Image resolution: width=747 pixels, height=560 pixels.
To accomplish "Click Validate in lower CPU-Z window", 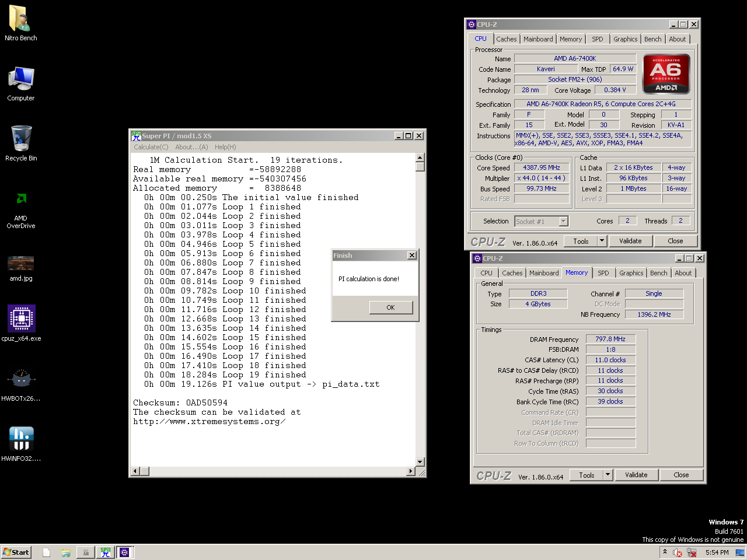I will [x=636, y=475].
